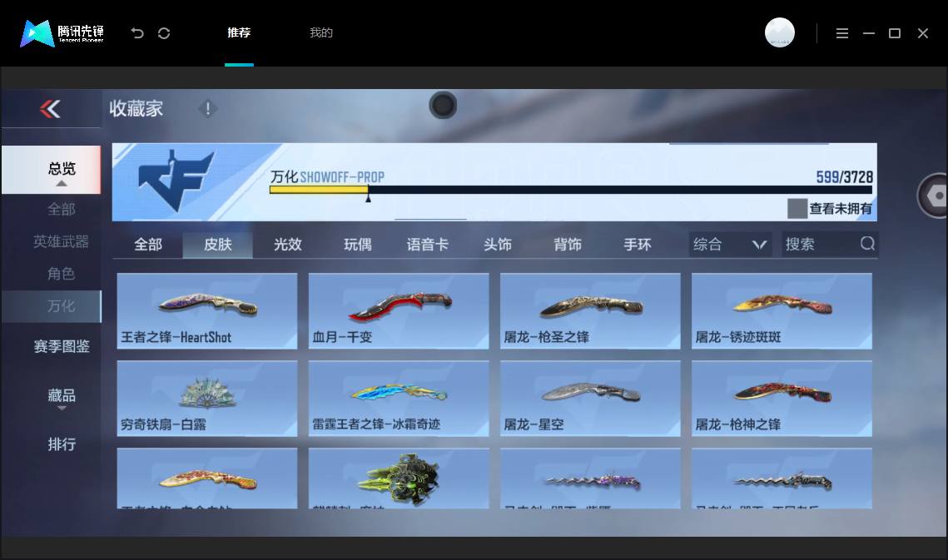Image resolution: width=948 pixels, height=560 pixels.
Task: Collapse the 总览 sidebar section
Action: (52, 170)
